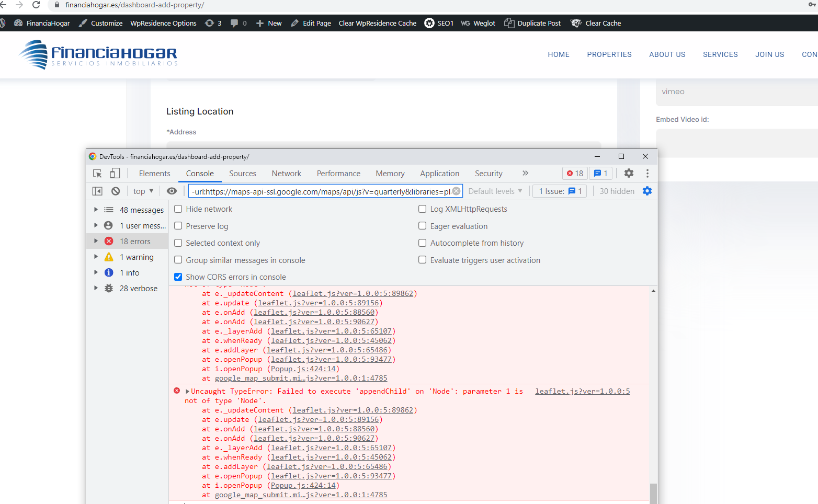Viewport: 818px width, 504px height.
Task: Click the browser address bar URL
Action: click(x=134, y=5)
